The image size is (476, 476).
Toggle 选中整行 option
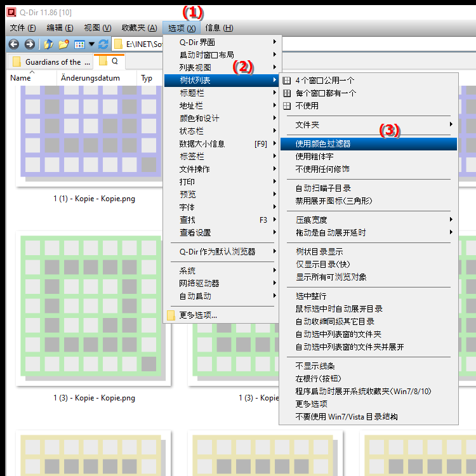pos(368,296)
